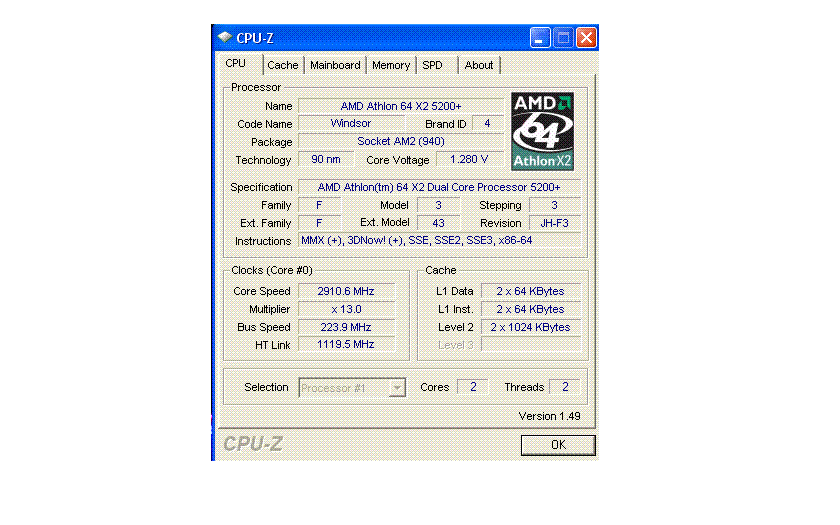Click the Code Name value Windsor

[x=351, y=124]
